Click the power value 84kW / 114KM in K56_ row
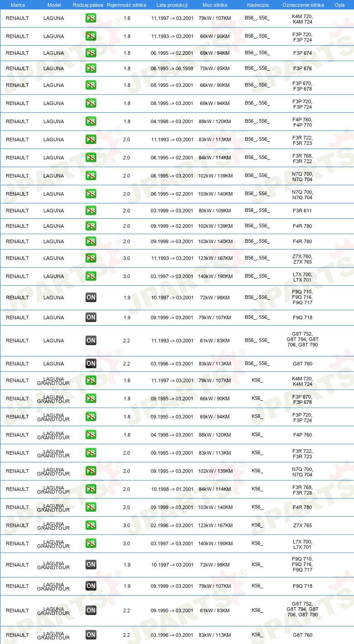This screenshot has height=644, width=354. point(215,489)
